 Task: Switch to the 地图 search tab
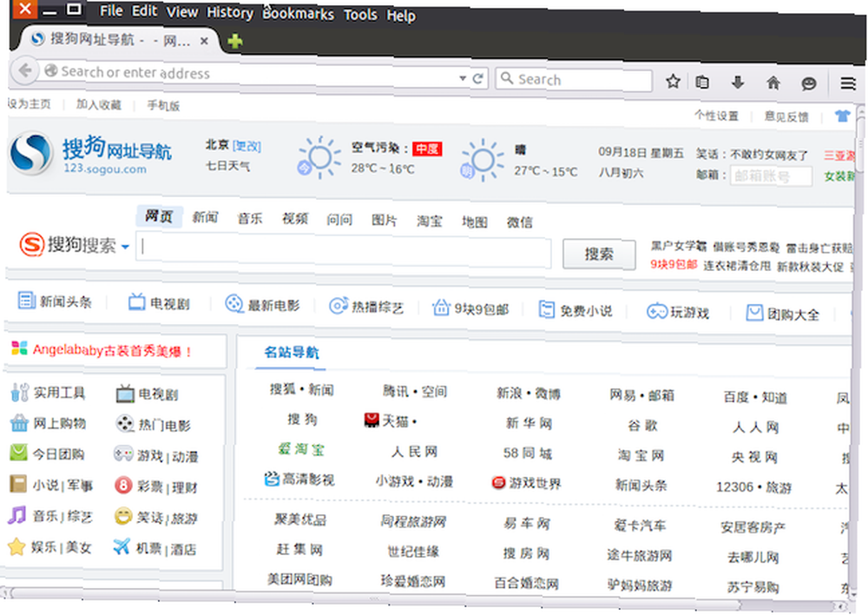click(475, 222)
